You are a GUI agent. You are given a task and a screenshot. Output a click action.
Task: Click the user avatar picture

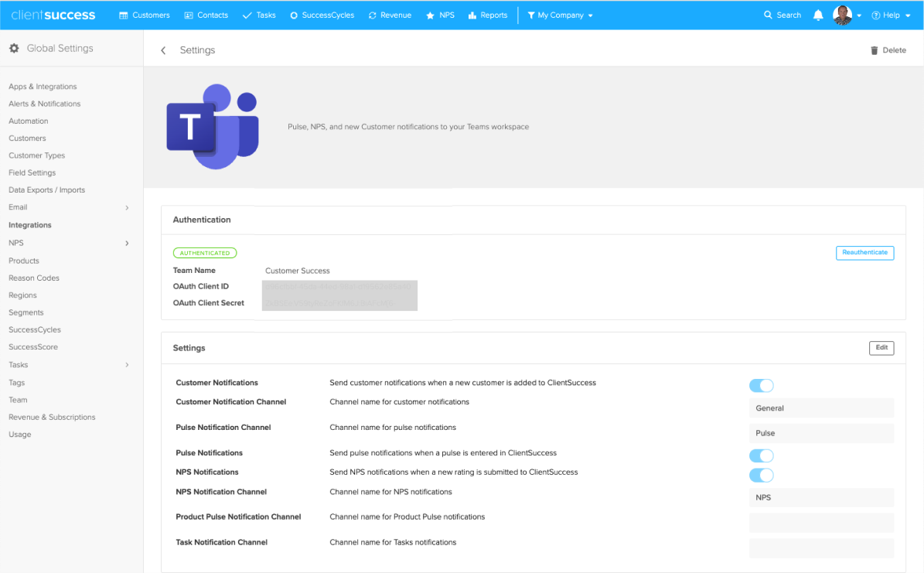pyautogui.click(x=842, y=15)
